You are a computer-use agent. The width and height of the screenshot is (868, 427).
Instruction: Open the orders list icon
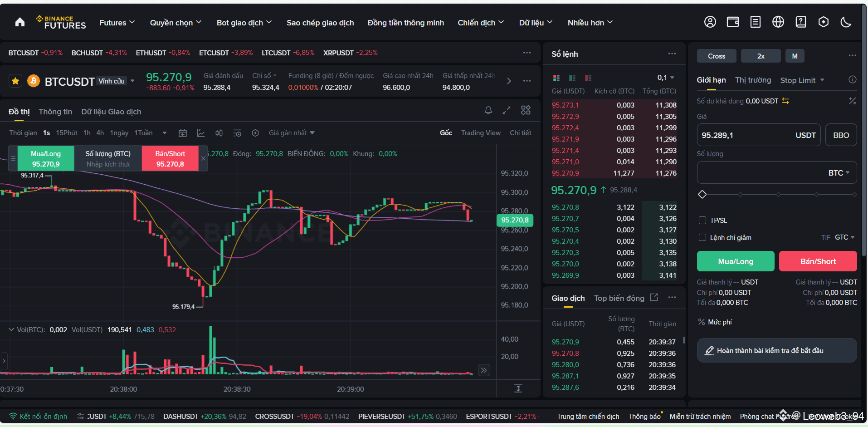coord(756,22)
